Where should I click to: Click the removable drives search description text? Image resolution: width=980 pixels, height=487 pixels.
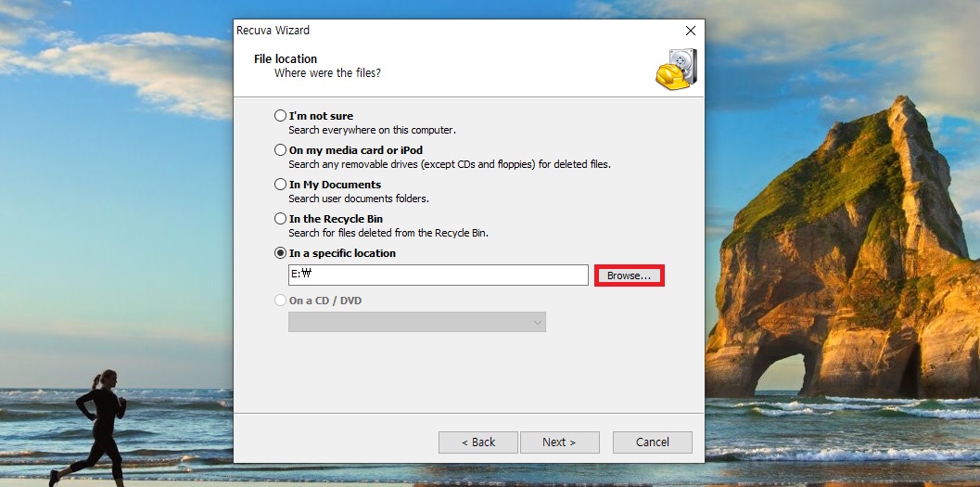tap(450, 164)
